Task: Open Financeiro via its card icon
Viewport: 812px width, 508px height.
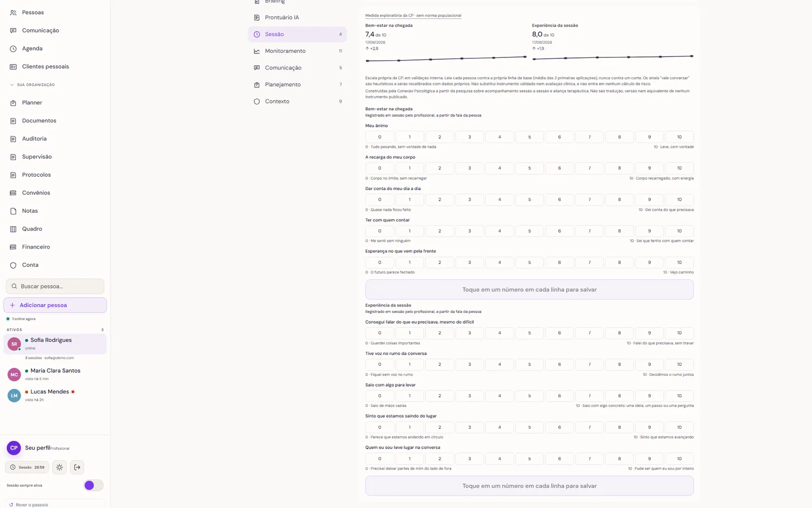Action: 13,247
